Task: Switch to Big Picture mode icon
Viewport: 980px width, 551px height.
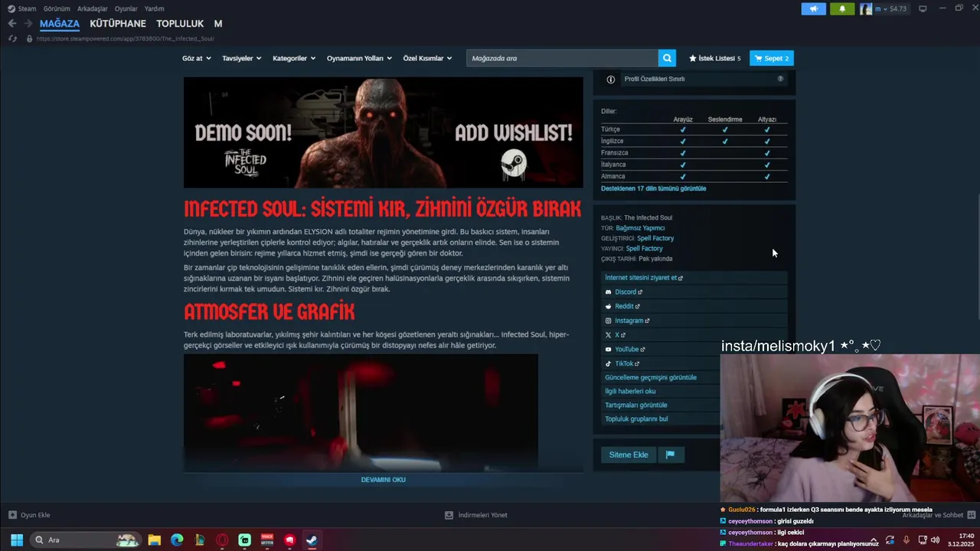Action: pyautogui.click(x=923, y=9)
